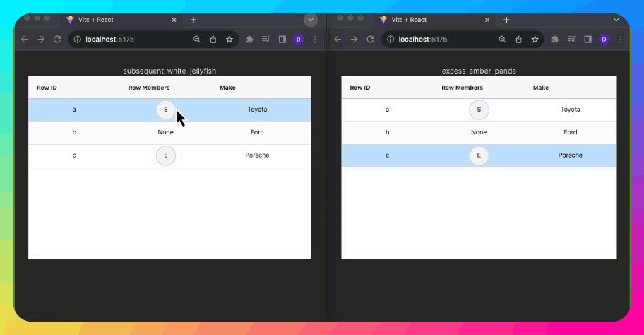
Task: Expand the tab search chevron in the right window
Action: (616, 20)
